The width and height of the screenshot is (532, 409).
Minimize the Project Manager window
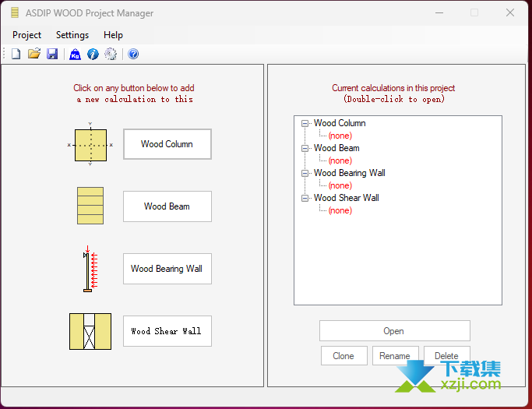[x=439, y=13]
